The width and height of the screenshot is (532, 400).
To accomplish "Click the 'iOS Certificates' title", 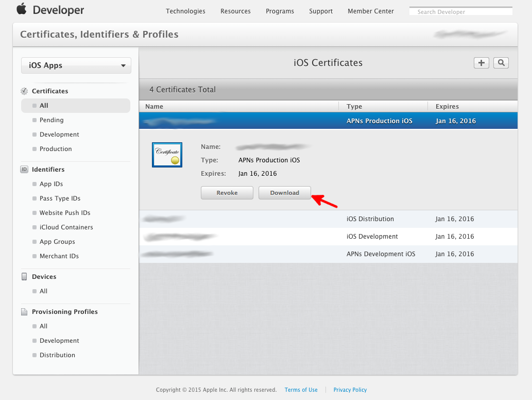I will pos(328,63).
